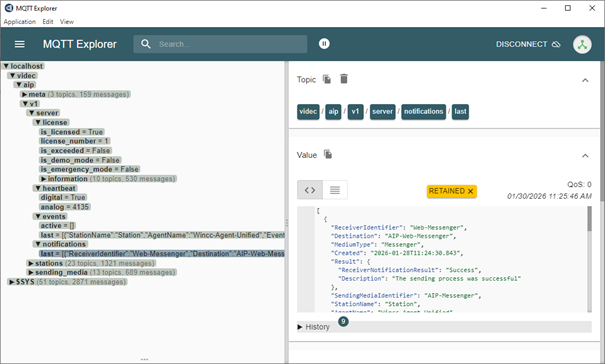The height and width of the screenshot is (364, 605).
Task: Select events 'last' StationName topic
Action: click(162, 235)
